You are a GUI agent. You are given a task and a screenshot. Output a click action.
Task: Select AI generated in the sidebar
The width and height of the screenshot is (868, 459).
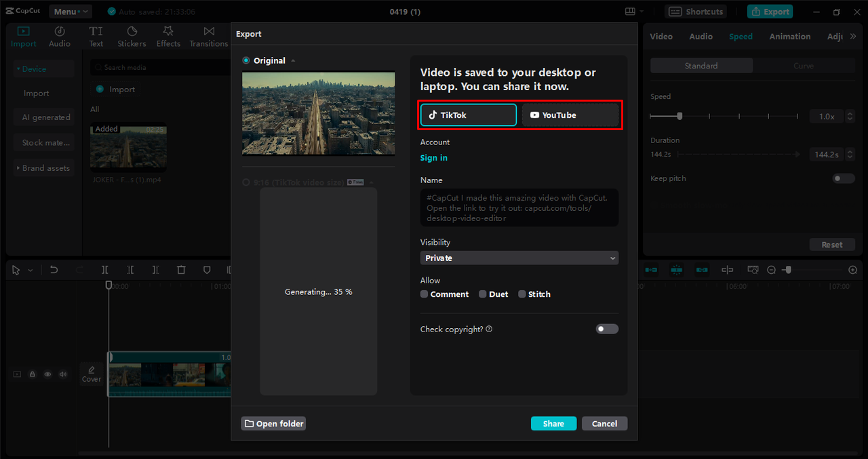pos(44,117)
